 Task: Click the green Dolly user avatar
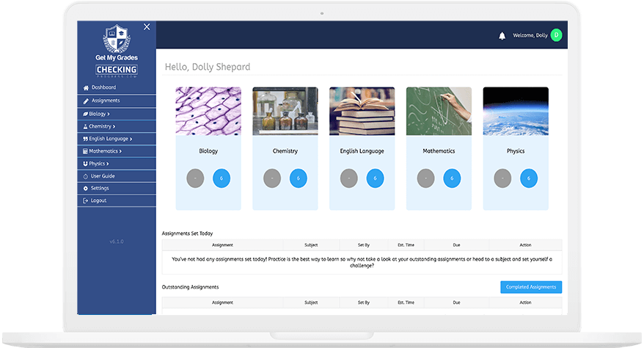(x=556, y=35)
